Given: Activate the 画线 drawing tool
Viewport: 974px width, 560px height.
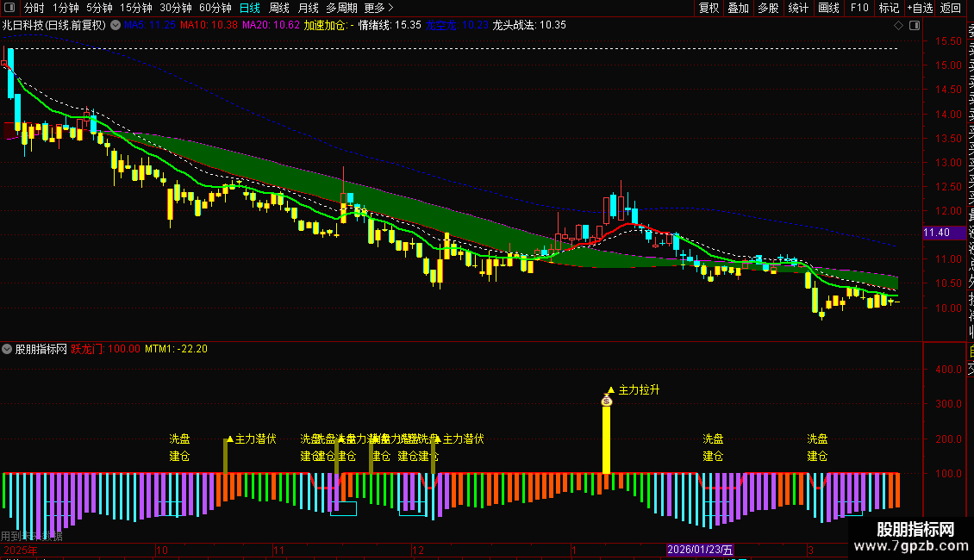Looking at the screenshot, I should click(x=828, y=8).
